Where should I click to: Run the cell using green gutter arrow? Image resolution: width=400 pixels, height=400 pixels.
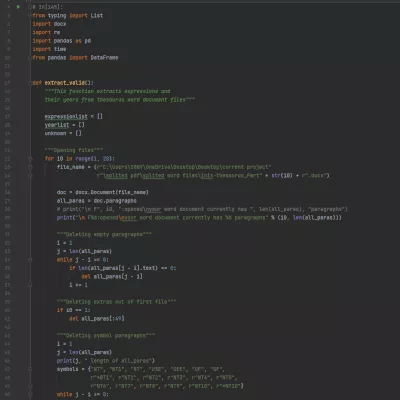pos(18,7)
